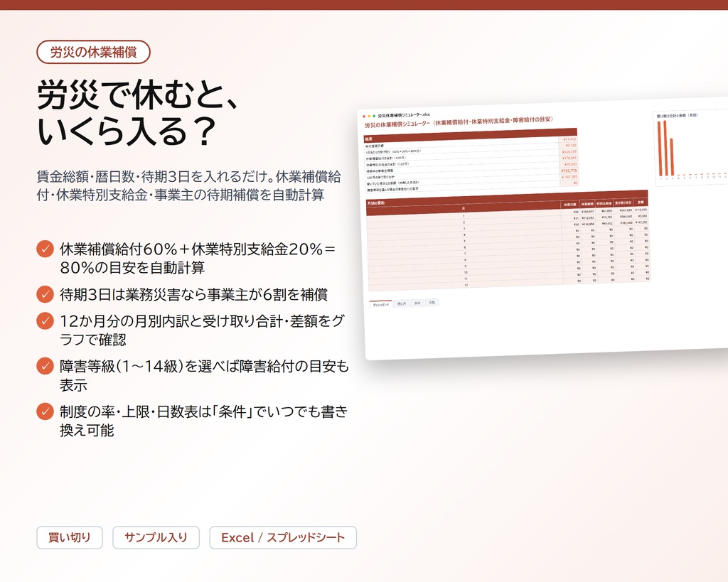Click the 月別の要約 table header

tap(506, 200)
